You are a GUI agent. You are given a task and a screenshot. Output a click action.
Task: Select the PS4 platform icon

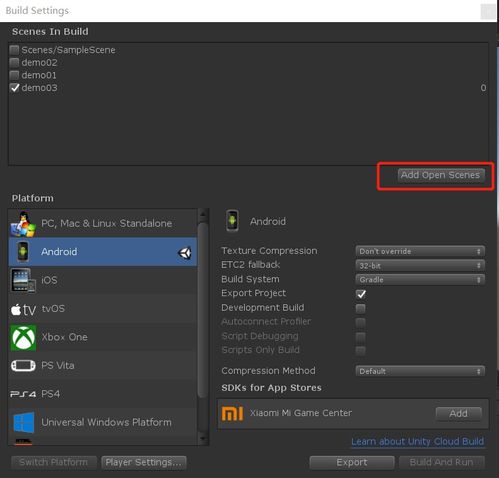(x=23, y=394)
